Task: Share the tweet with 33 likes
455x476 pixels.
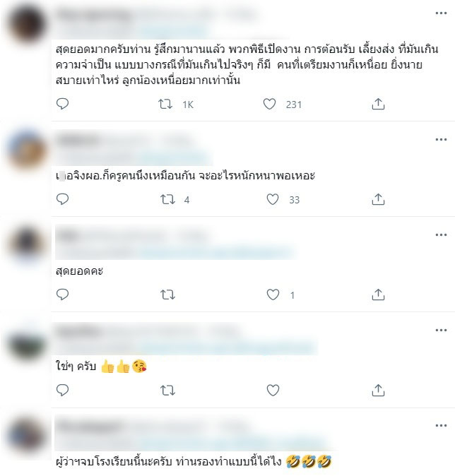Action: click(378, 199)
